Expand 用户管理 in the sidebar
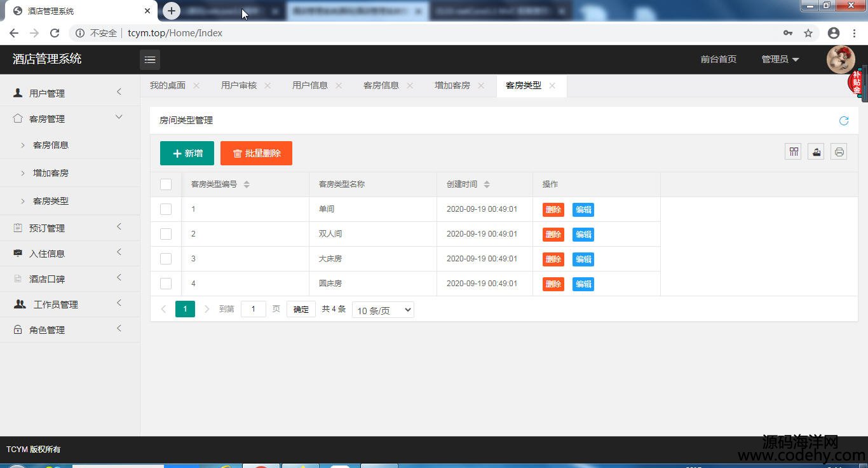Viewport: 868px width, 468px height. [x=47, y=93]
